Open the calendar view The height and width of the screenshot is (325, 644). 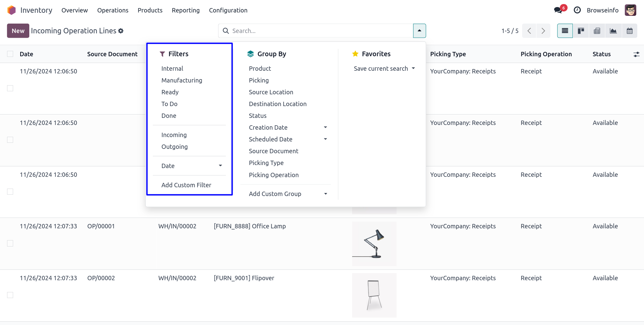[629, 31]
